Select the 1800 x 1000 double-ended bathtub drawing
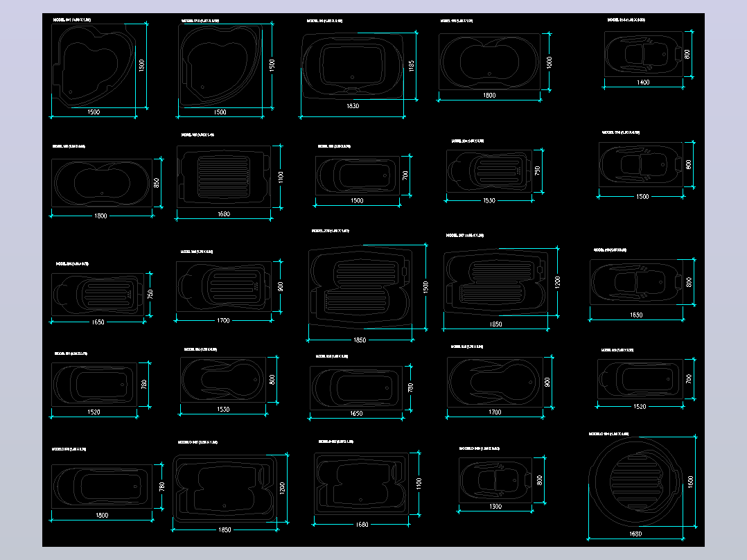 [489, 61]
